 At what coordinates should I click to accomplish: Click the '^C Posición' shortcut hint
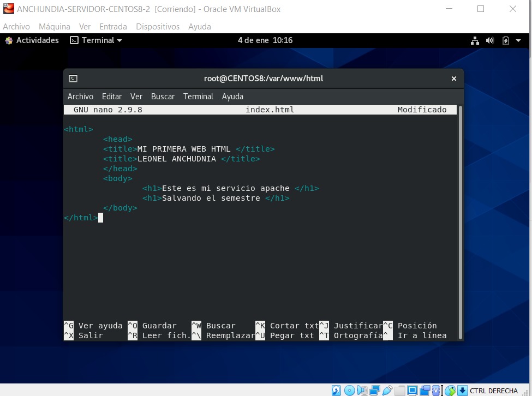pyautogui.click(x=410, y=326)
